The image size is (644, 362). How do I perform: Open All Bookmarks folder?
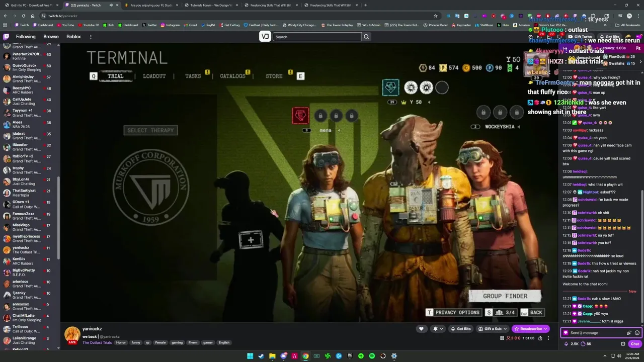tap(627, 25)
